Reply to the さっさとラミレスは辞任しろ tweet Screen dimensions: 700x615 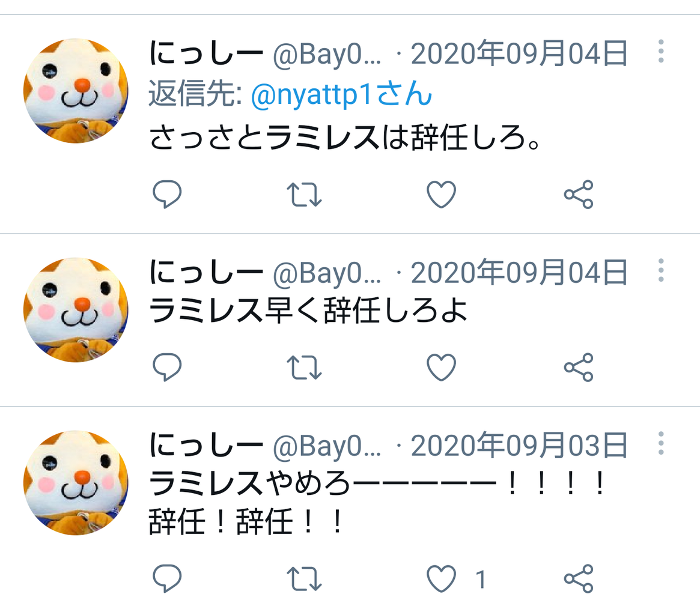[167, 194]
